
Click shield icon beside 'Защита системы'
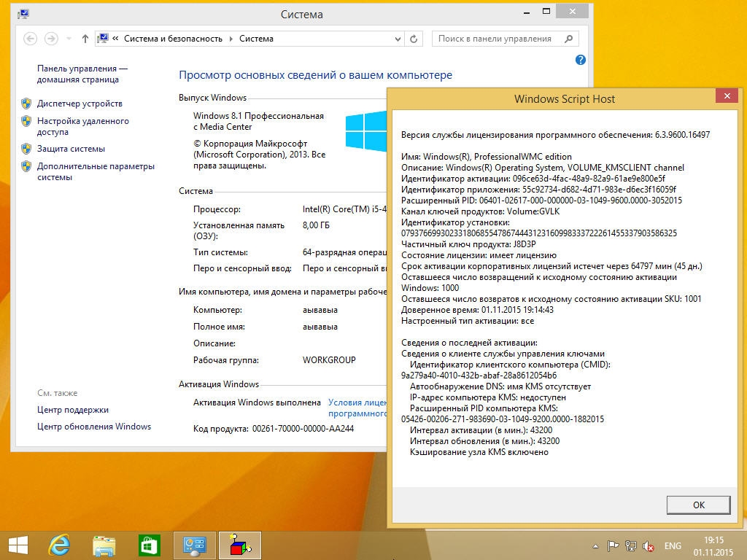pos(27,149)
